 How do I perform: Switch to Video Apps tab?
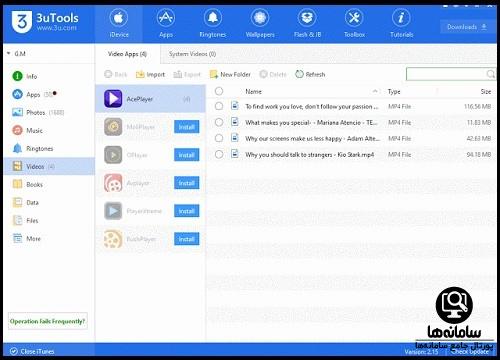[127, 54]
